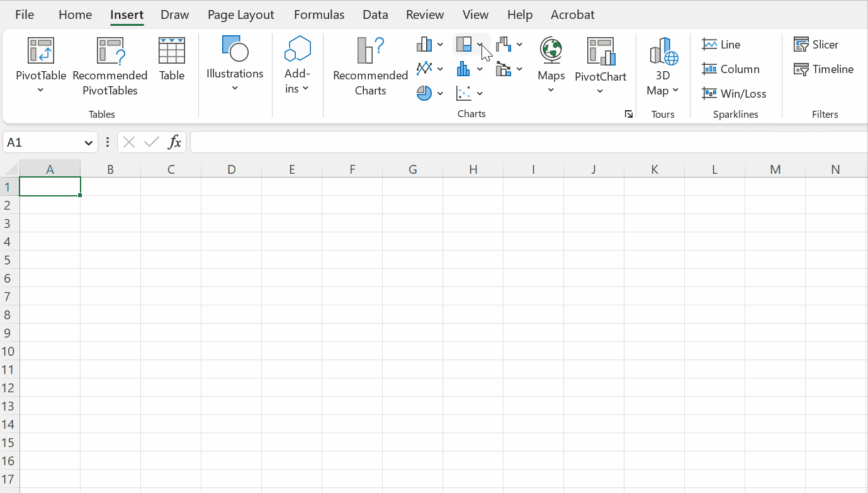Insert a Slicer filter

(x=816, y=45)
